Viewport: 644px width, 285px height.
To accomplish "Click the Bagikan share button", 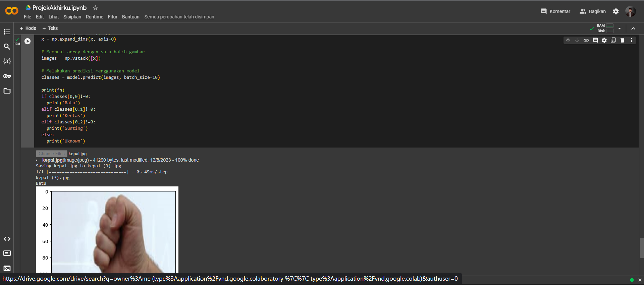I will click(x=593, y=11).
